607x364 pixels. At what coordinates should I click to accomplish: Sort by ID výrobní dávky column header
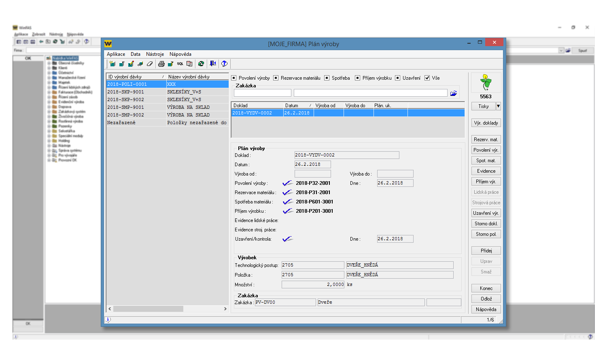[x=125, y=77]
